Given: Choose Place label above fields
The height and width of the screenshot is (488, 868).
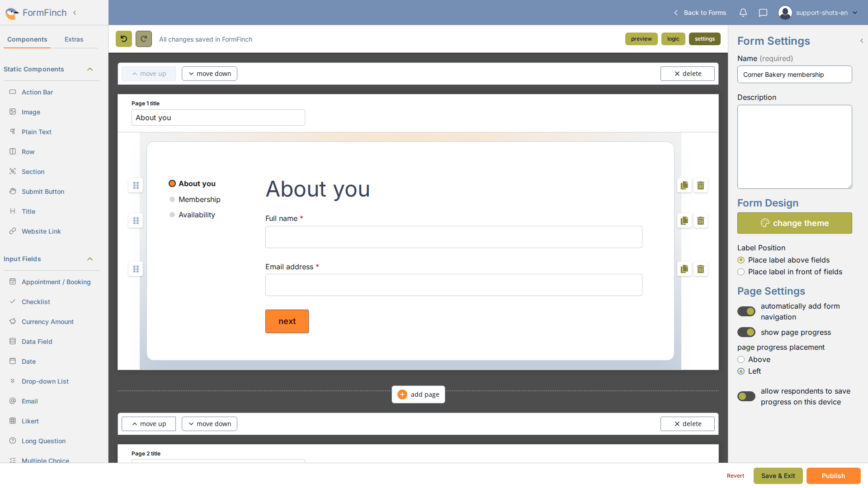Looking at the screenshot, I should 741,260.
